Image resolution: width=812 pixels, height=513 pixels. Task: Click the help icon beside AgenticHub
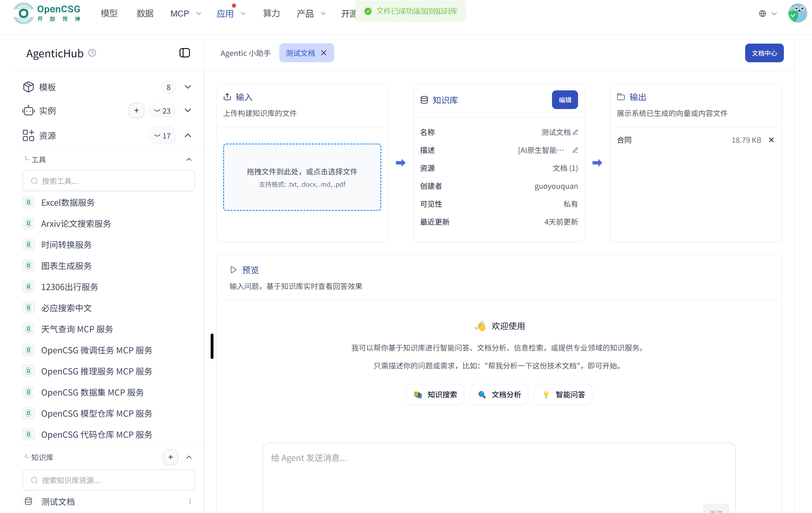click(x=92, y=53)
